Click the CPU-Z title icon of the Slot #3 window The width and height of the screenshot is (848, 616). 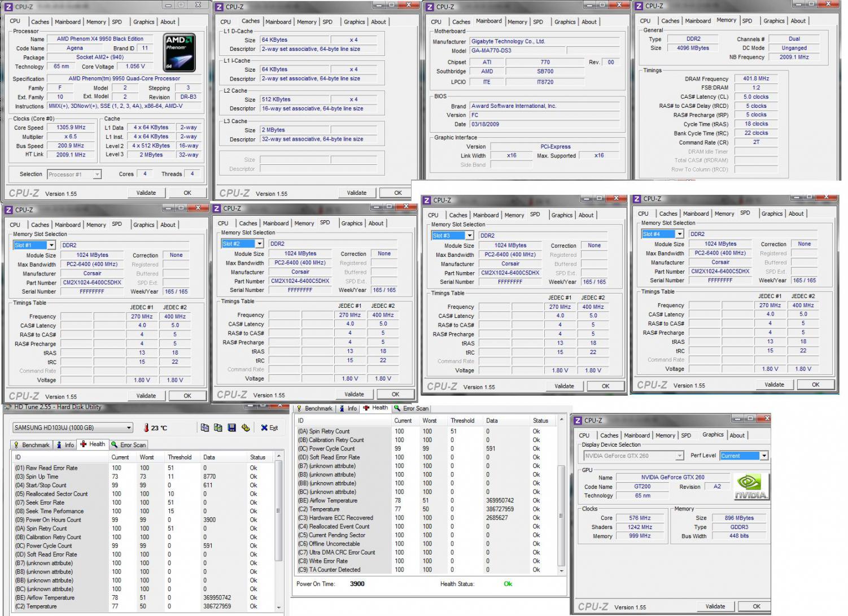427,200
